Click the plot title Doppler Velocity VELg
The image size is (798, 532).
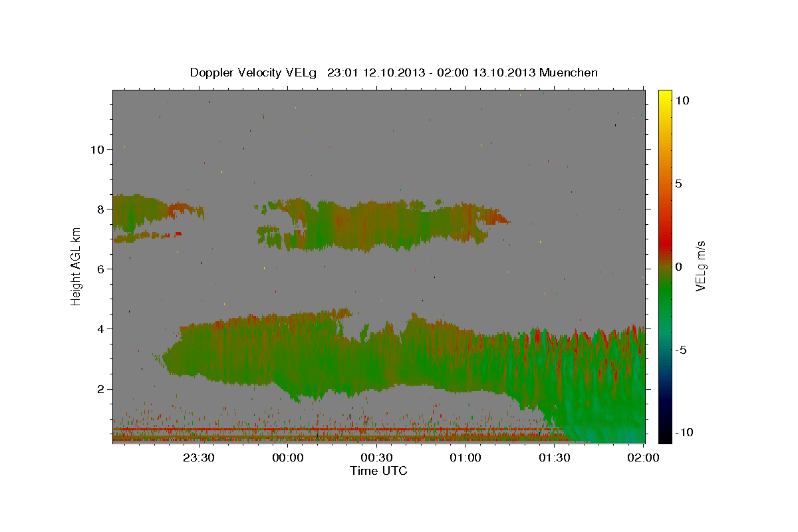(x=394, y=72)
